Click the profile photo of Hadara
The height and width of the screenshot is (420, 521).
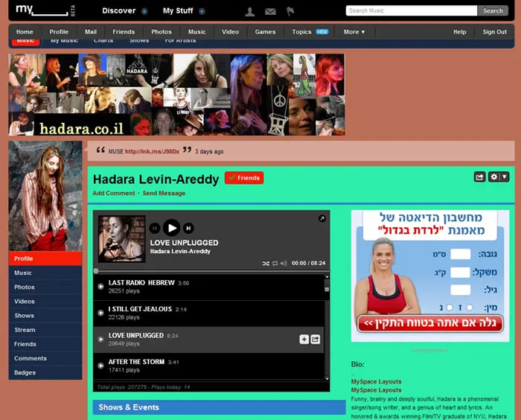pos(45,196)
